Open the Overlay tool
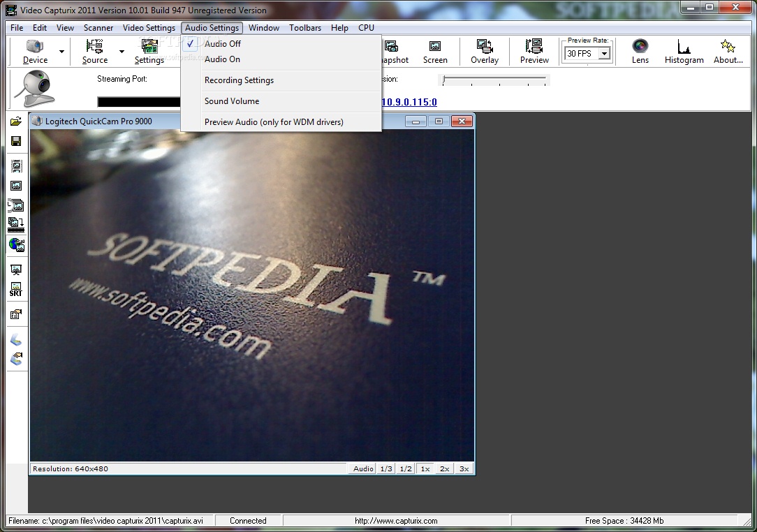This screenshot has width=757, height=532. point(484,52)
